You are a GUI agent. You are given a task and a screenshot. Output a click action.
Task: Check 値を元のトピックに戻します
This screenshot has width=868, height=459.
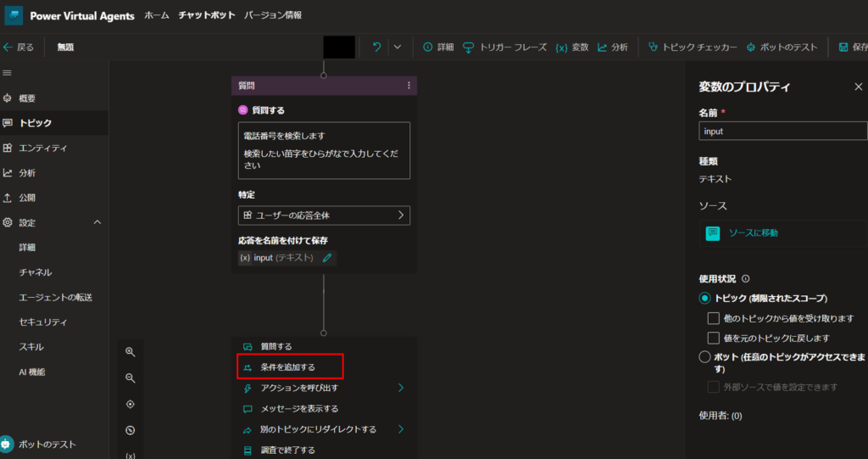pyautogui.click(x=714, y=338)
